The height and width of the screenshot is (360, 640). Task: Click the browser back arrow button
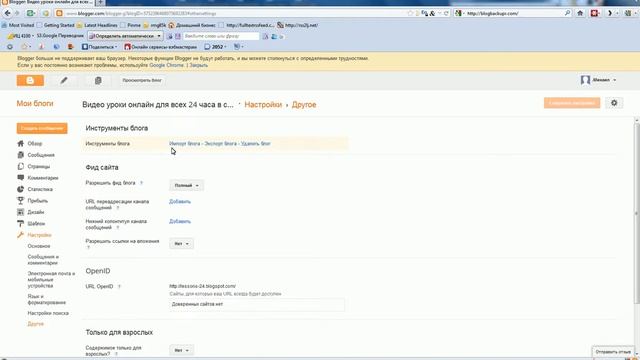8,13
